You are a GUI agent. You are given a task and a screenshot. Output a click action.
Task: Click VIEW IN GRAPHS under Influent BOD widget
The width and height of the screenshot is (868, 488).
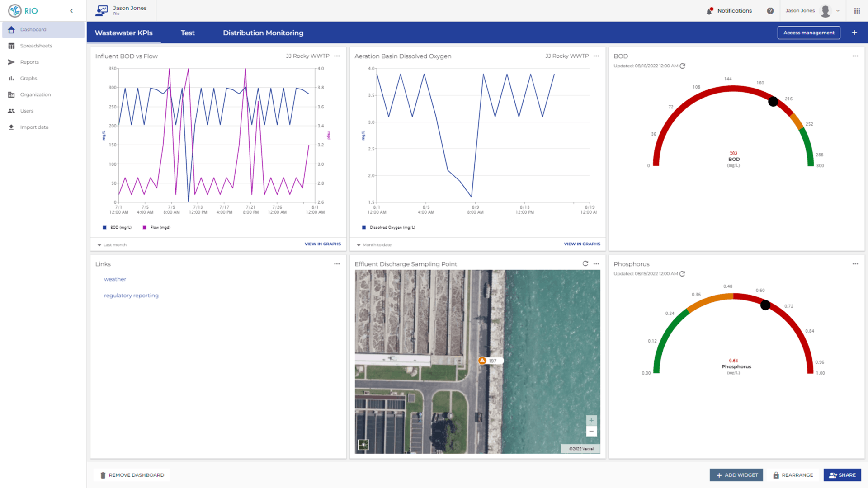[323, 244]
